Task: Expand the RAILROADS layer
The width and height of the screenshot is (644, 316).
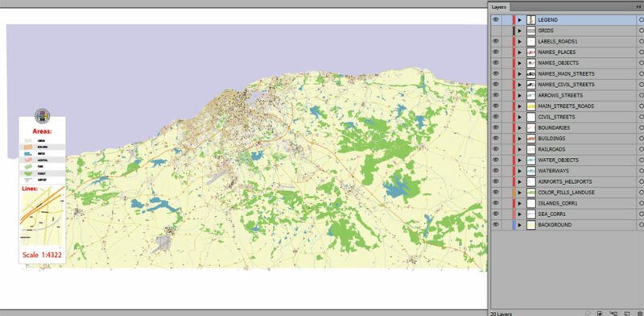Action: click(x=519, y=149)
